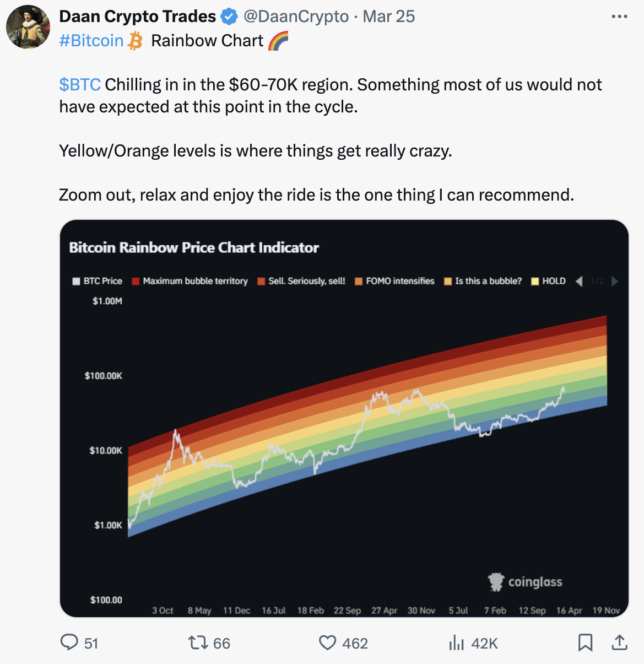The width and height of the screenshot is (644, 664).
Task: Open the $BTC cashtag link
Action: [x=80, y=85]
